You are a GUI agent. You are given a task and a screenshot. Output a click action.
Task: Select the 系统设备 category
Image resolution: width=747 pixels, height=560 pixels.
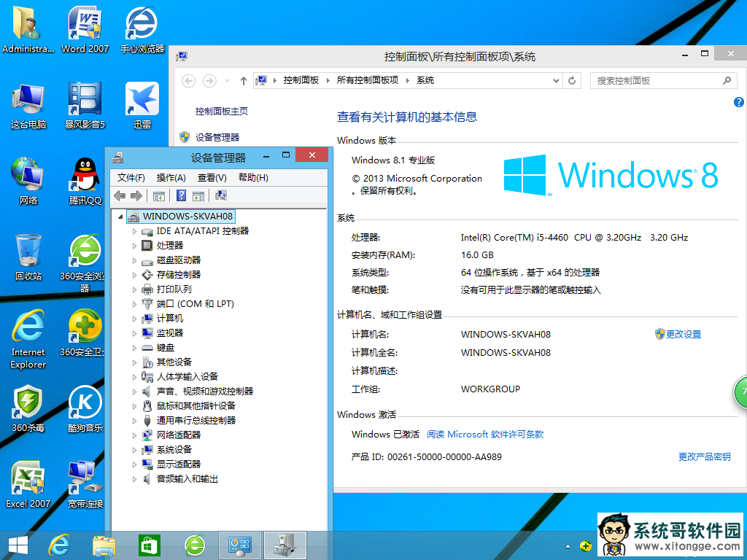tap(174, 449)
